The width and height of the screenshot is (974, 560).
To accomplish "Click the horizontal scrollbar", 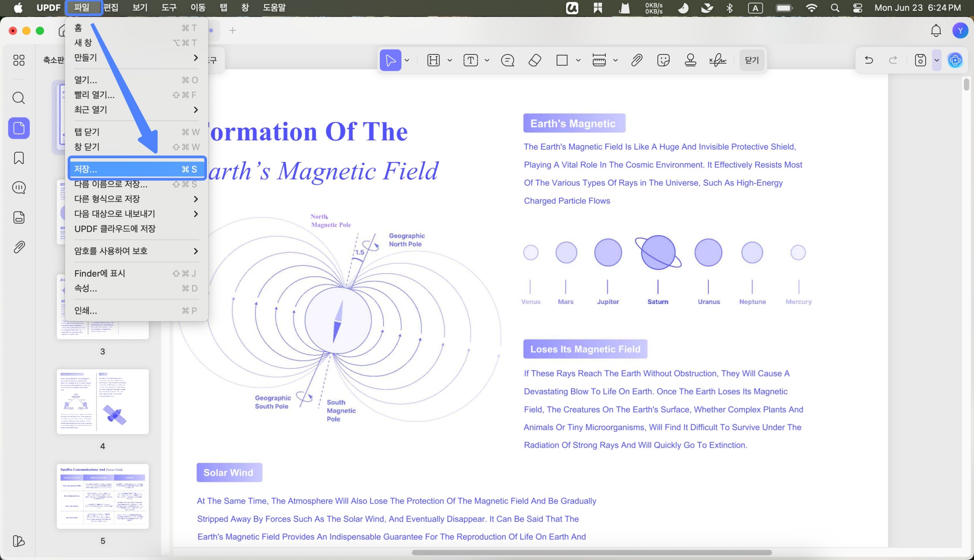I will pyautogui.click(x=591, y=553).
